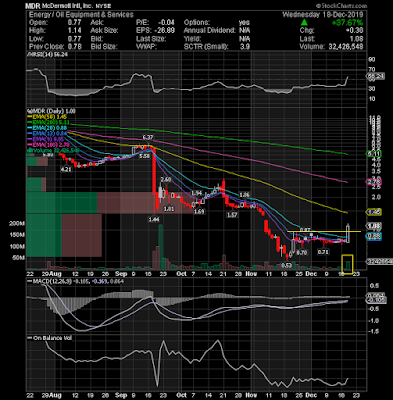Click the Dec label on the bottom date axis

pos(311,395)
